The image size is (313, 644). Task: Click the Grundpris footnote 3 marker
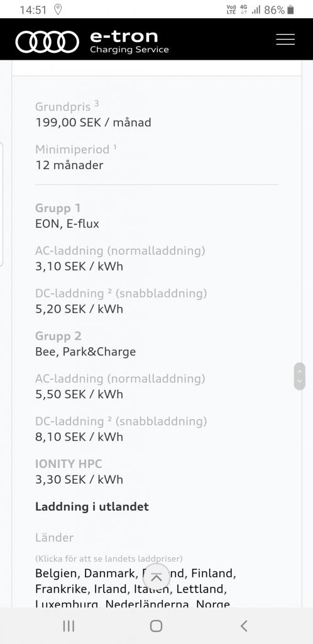pyautogui.click(x=96, y=103)
